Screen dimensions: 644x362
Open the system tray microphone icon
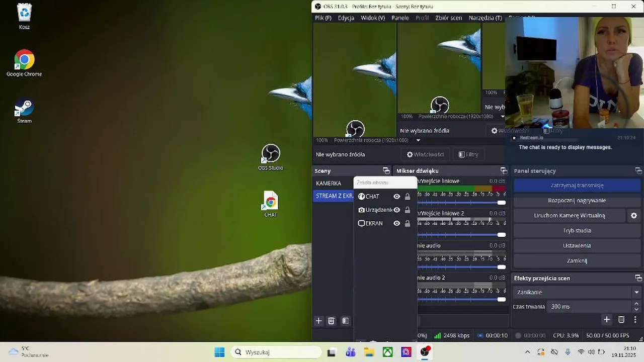tap(568, 352)
